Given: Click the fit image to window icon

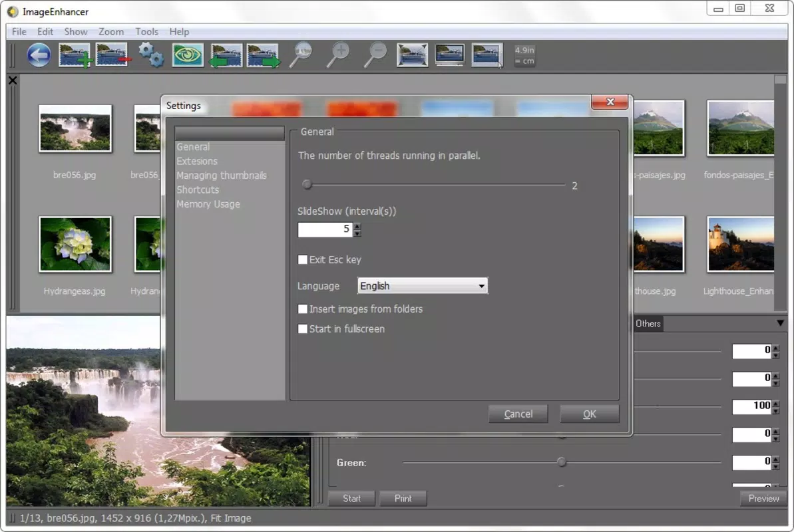Looking at the screenshot, I should 412,55.
